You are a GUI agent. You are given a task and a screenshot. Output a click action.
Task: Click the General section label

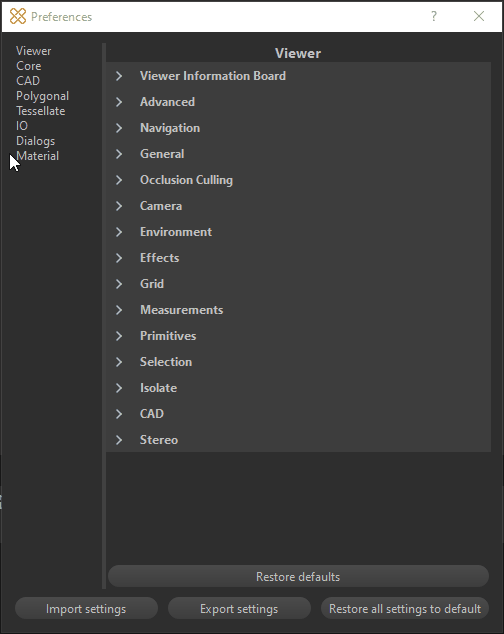click(x=162, y=154)
